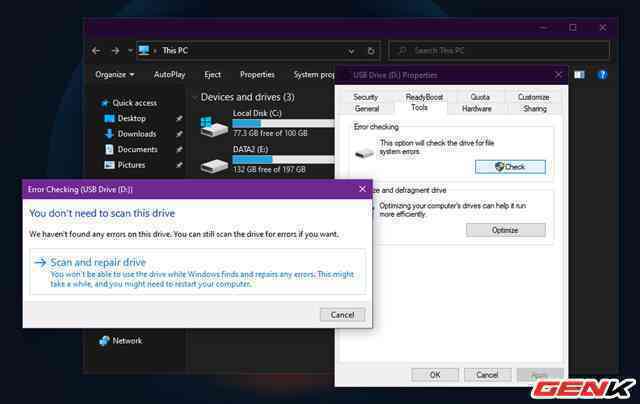Switch to the Customize tab
640x404 pixels.
coord(533,97)
